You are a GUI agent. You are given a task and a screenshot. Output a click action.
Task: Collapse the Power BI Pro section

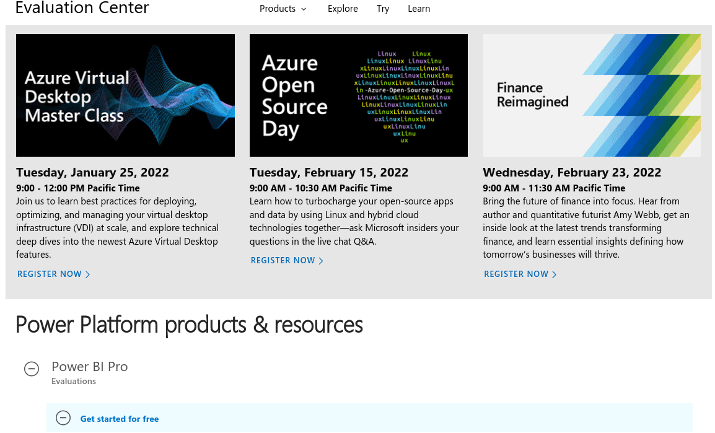pos(31,368)
